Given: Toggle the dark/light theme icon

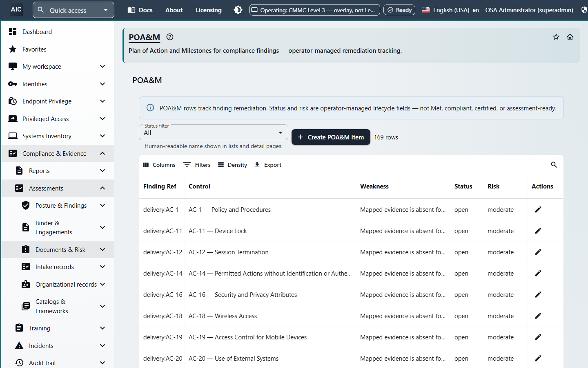Looking at the screenshot, I should coord(238,10).
